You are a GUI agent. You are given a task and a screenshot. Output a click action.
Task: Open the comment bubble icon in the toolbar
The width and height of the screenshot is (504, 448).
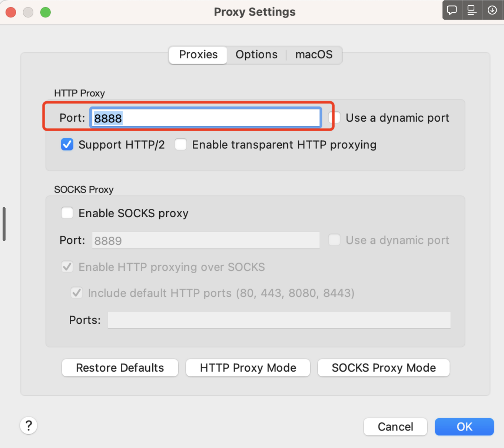pos(452,10)
